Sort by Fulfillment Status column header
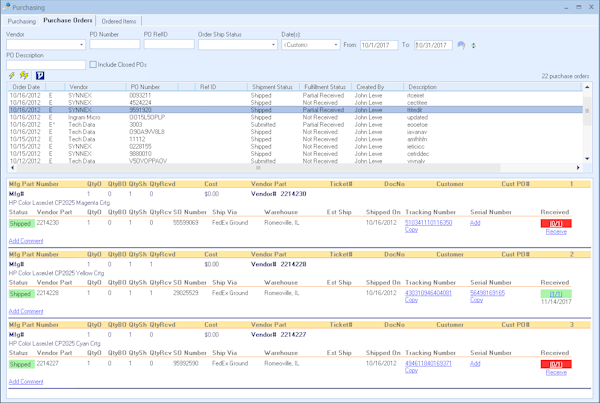The height and width of the screenshot is (403, 600). coord(325,87)
